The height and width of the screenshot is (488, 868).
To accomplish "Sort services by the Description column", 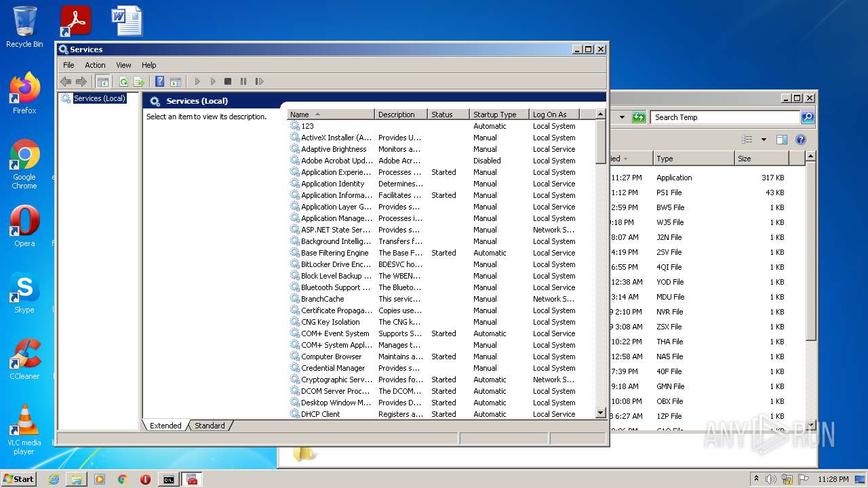I will pos(401,115).
